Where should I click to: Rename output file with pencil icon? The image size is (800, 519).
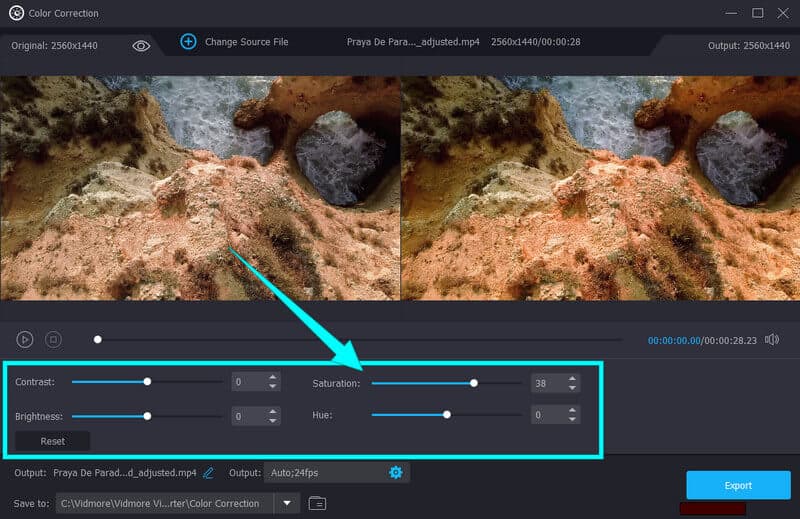pyautogui.click(x=209, y=472)
